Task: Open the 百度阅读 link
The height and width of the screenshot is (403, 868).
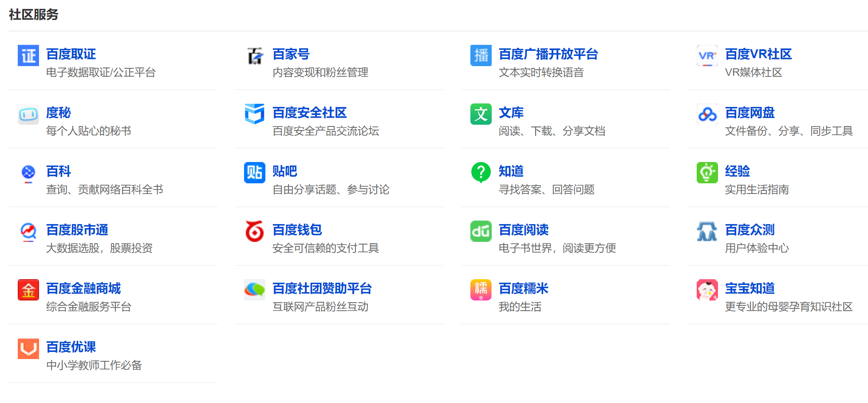Action: 523,230
